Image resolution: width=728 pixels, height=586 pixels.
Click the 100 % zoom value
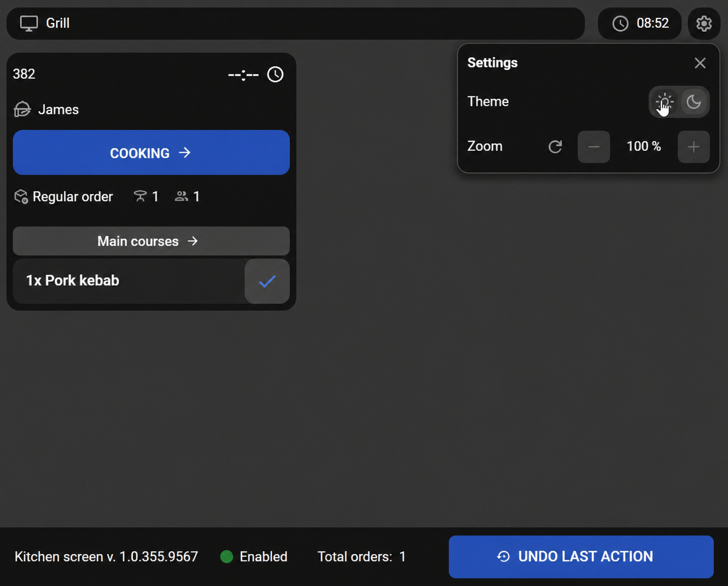[644, 146]
